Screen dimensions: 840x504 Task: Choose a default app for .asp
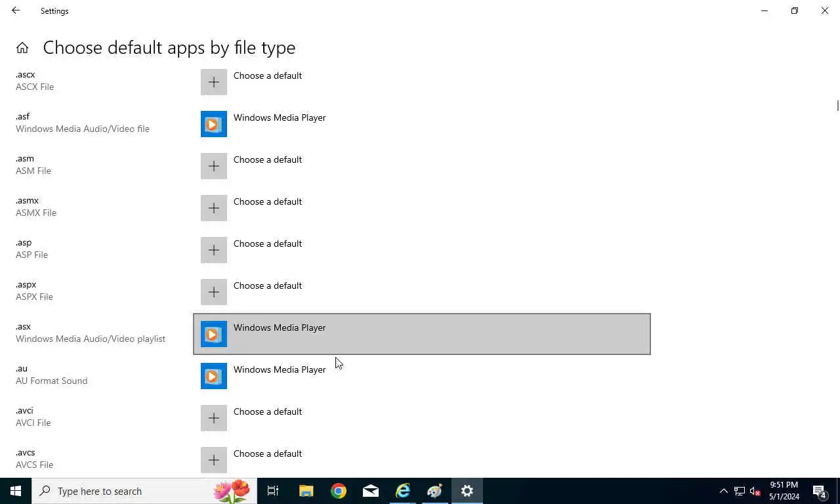pos(422,250)
